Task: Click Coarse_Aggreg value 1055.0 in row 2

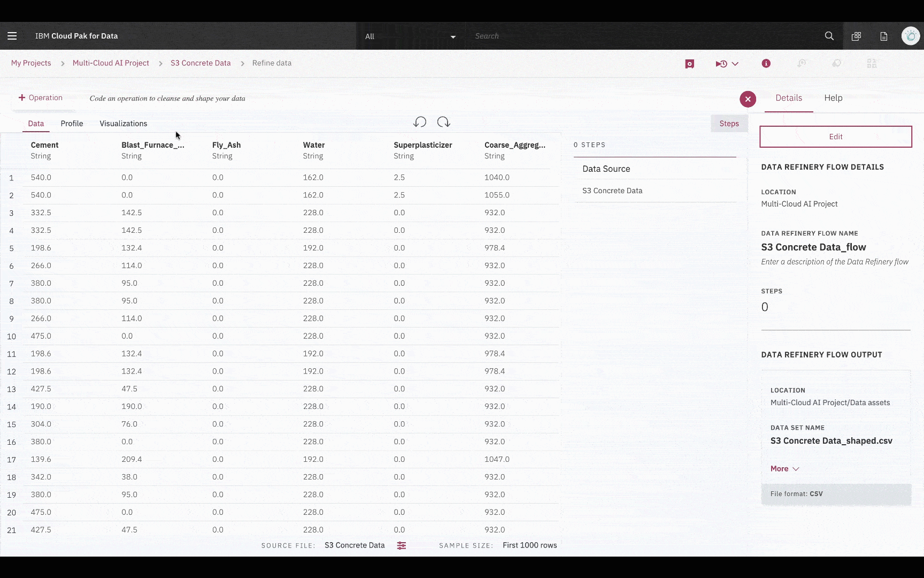Action: click(497, 195)
